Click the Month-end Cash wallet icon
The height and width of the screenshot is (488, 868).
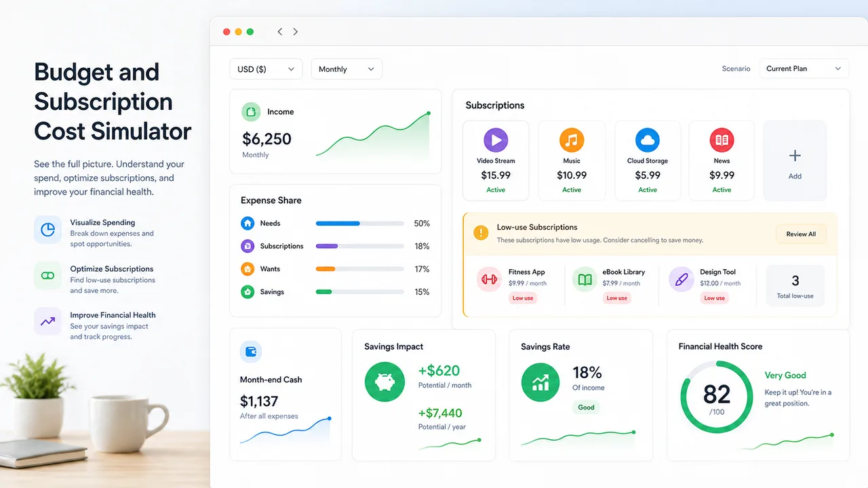coord(251,352)
